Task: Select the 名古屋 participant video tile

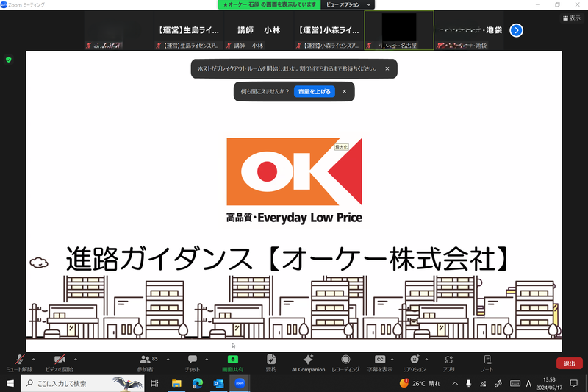Action: point(399,30)
